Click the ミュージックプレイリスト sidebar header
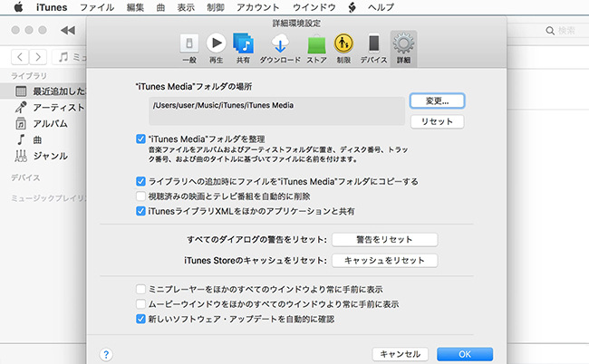This screenshot has height=364, width=589. click(x=48, y=198)
